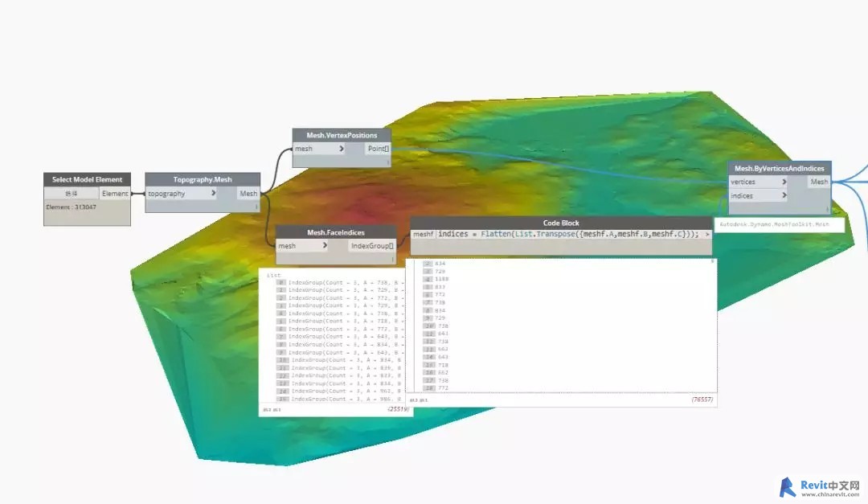
Task: Select the Topography.Mesh node header
Action: (203, 180)
